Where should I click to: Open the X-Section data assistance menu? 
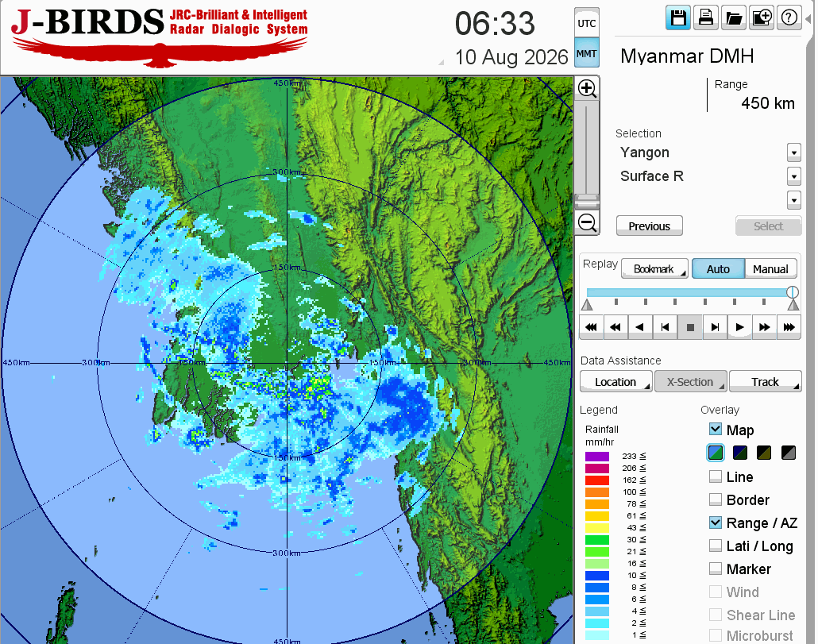click(691, 382)
